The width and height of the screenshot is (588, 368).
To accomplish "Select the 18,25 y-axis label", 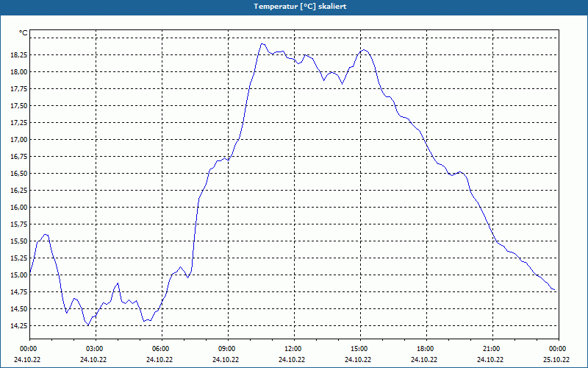I will click(19, 54).
